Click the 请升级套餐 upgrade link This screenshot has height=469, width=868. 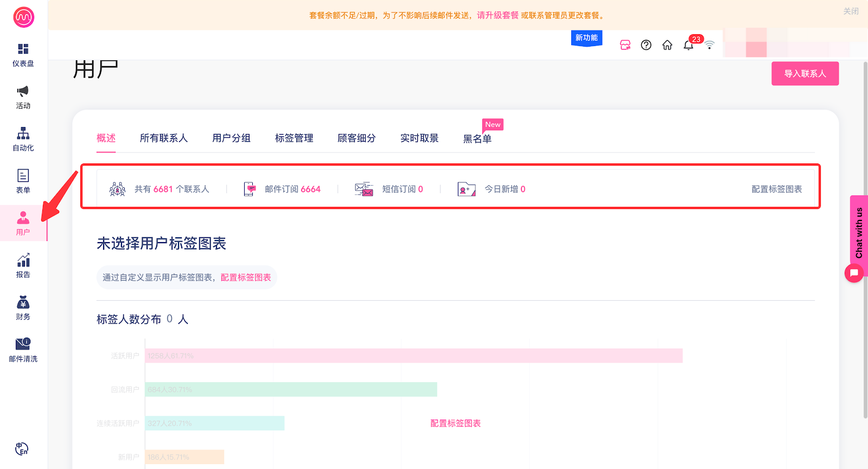point(497,15)
